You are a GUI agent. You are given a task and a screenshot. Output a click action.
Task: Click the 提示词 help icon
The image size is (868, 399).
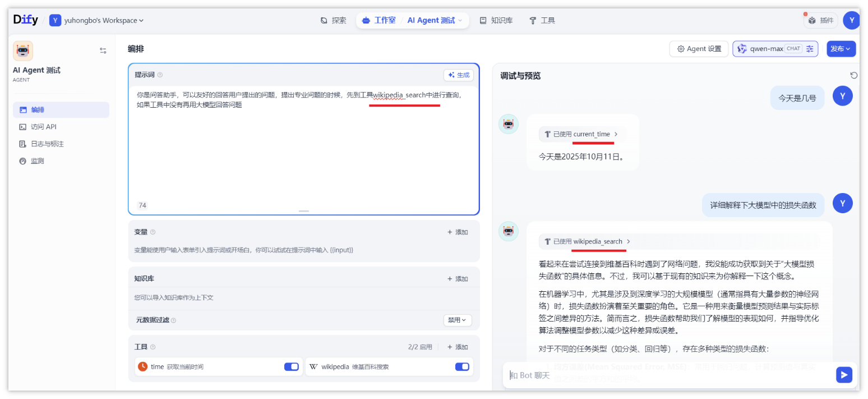point(160,75)
